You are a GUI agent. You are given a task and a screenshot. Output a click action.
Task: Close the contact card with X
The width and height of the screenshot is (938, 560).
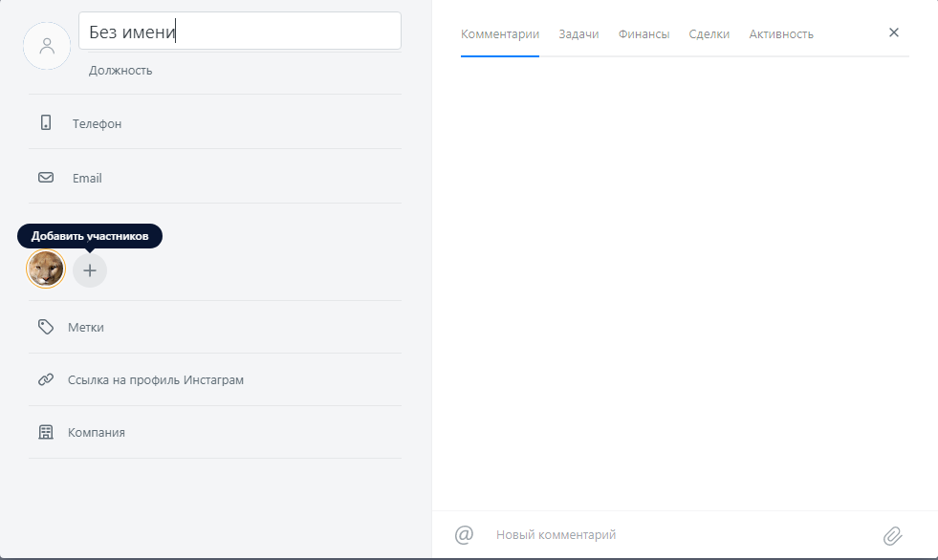[x=894, y=32]
